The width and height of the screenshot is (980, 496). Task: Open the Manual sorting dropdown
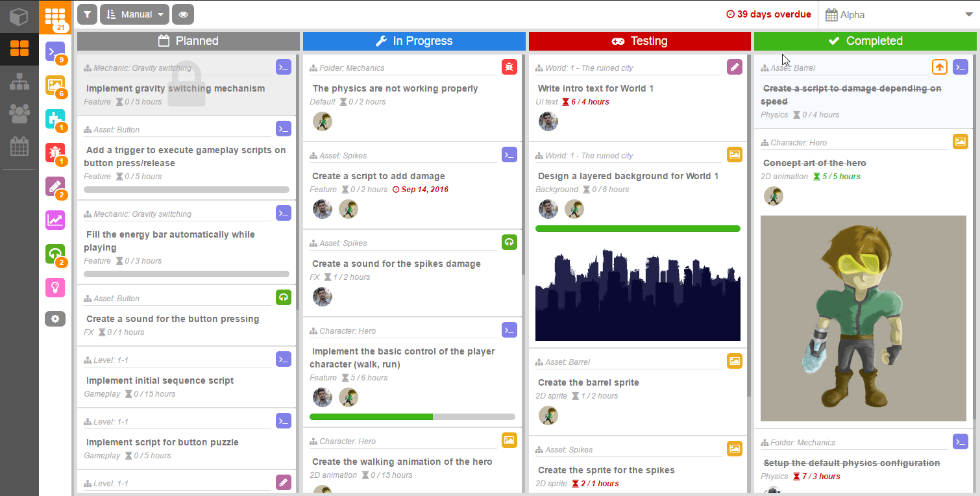134,14
